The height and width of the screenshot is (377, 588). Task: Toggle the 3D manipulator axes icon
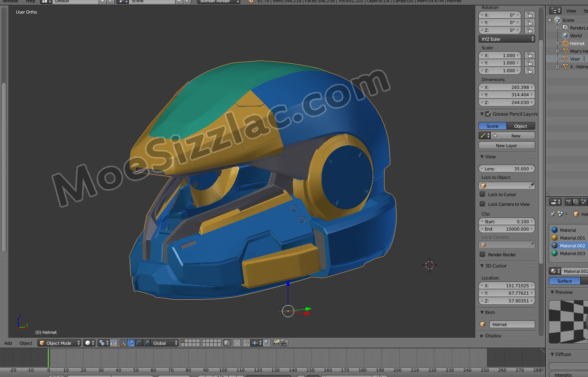point(123,343)
